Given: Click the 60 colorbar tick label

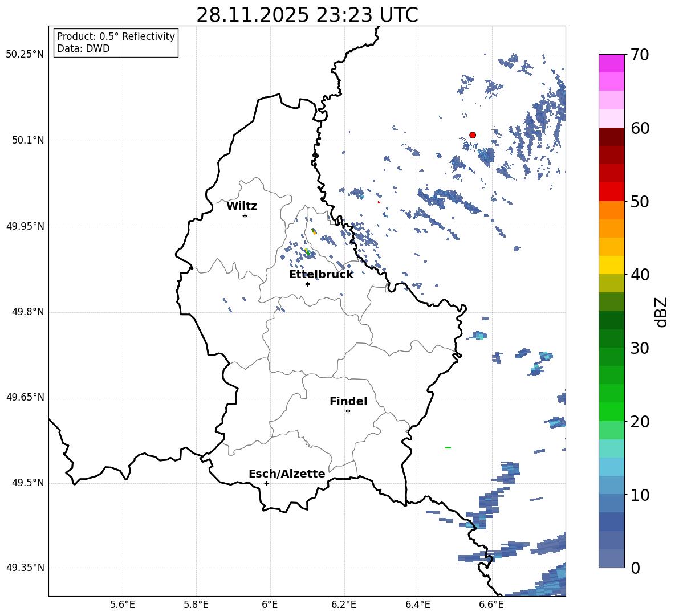Looking at the screenshot, I should [640, 128].
